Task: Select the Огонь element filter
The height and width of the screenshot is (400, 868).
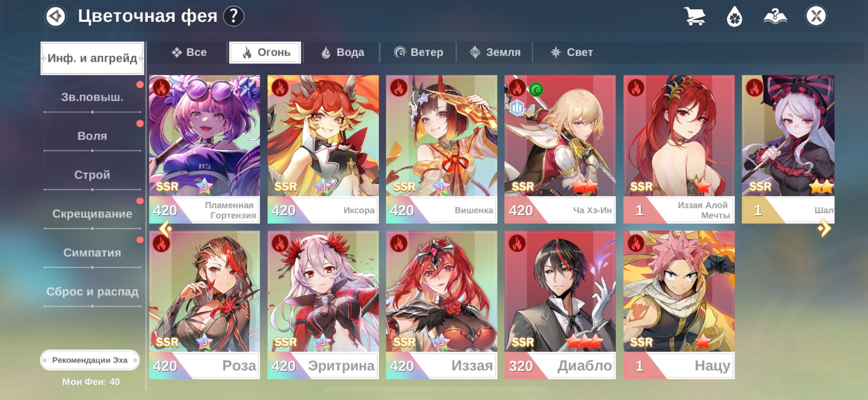Action: coord(265,52)
